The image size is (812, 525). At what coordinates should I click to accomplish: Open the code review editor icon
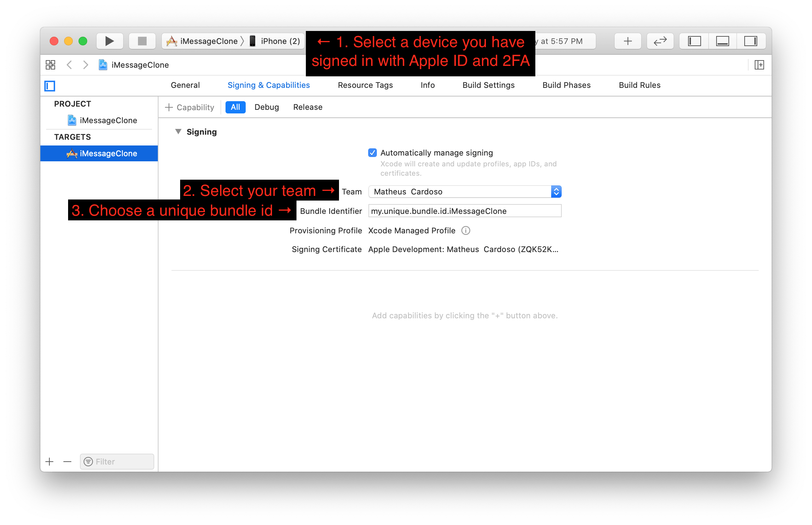660,41
